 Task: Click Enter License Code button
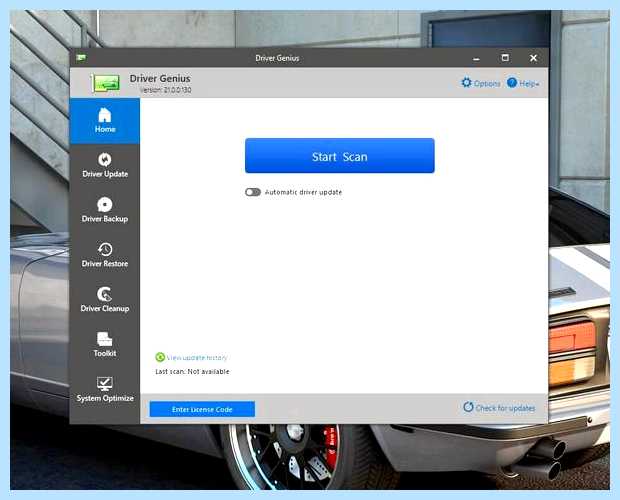(202, 409)
